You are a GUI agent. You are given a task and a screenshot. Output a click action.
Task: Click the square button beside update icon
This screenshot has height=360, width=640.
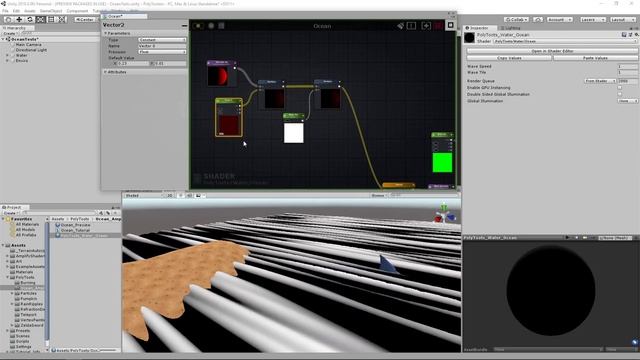221,26
